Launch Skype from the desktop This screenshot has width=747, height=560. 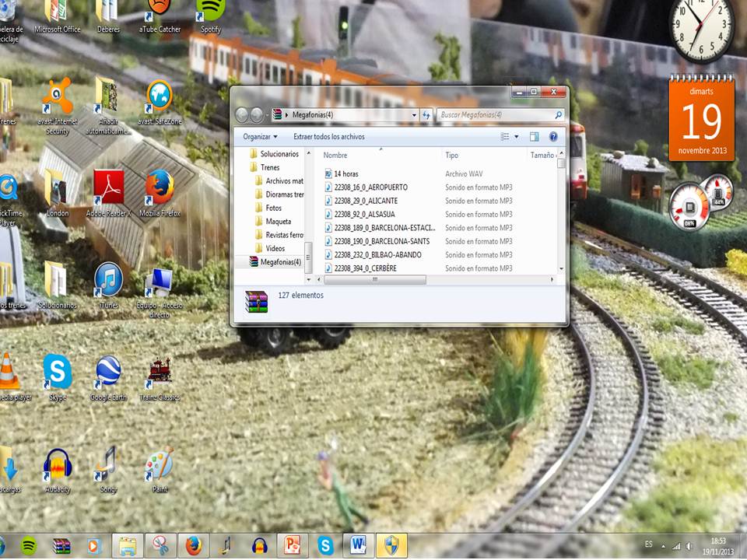pyautogui.click(x=57, y=378)
